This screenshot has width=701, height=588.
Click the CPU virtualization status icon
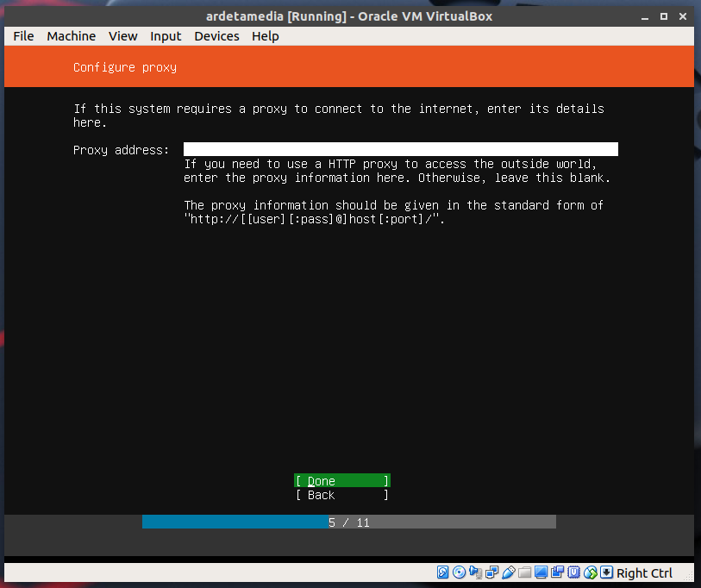tap(574, 572)
